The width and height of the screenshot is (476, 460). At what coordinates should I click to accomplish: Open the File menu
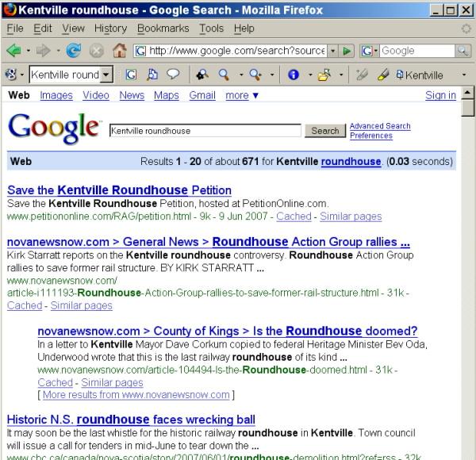15,29
